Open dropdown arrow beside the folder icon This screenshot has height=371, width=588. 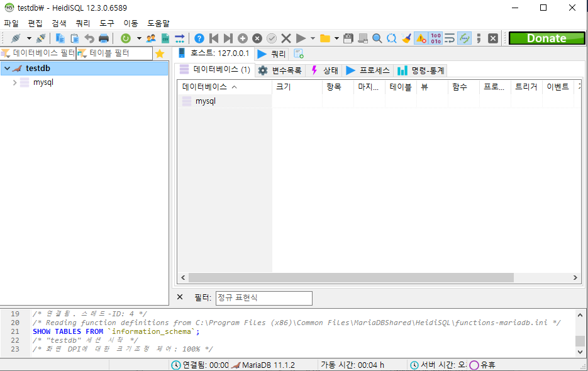pos(336,38)
